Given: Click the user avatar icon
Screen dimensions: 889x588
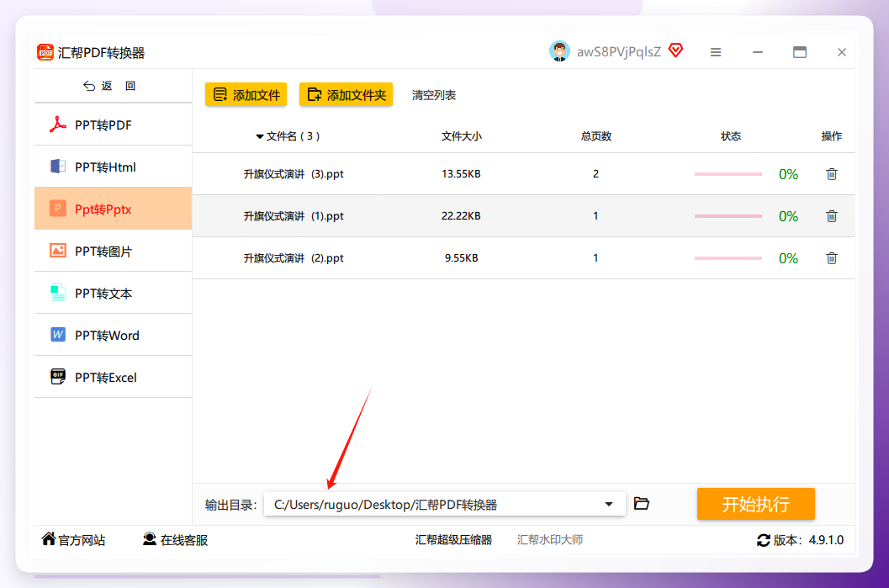Looking at the screenshot, I should (x=559, y=51).
